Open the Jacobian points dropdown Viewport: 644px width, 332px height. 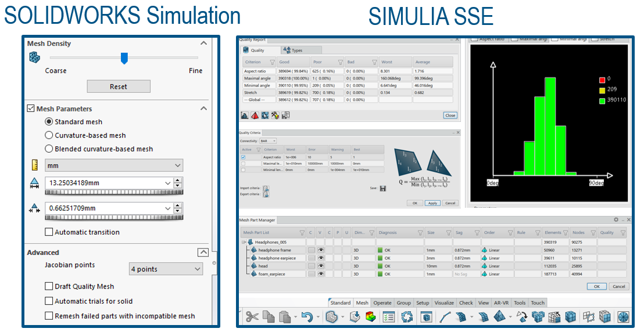point(166,269)
